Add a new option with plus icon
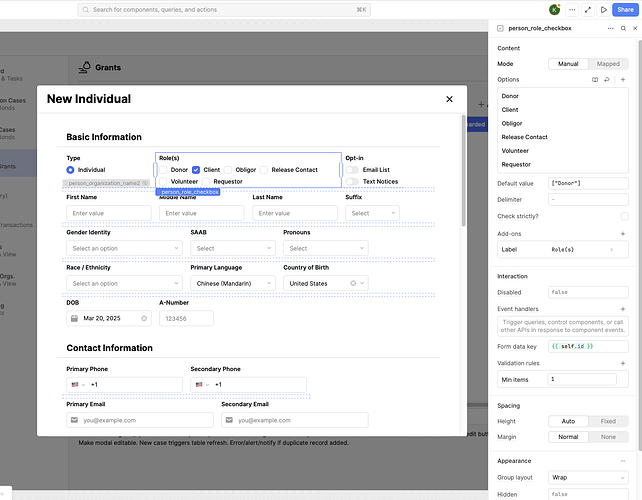Viewport: 642px width, 500px height. [623, 79]
